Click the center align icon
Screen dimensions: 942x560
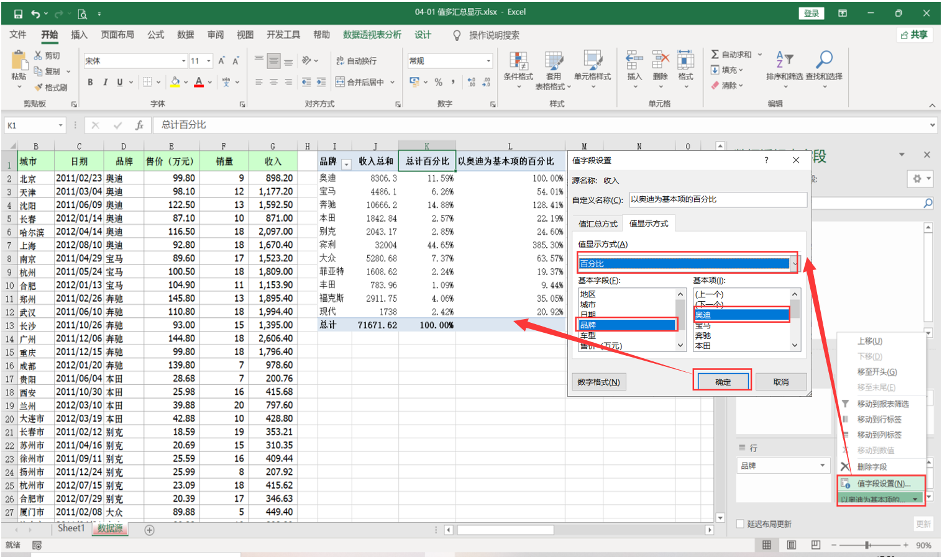click(273, 82)
